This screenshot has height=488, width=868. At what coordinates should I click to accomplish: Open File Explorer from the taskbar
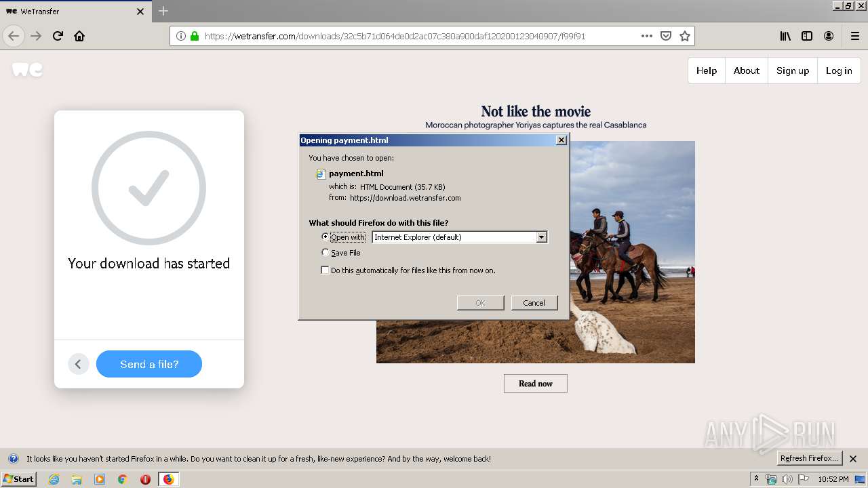tap(77, 479)
